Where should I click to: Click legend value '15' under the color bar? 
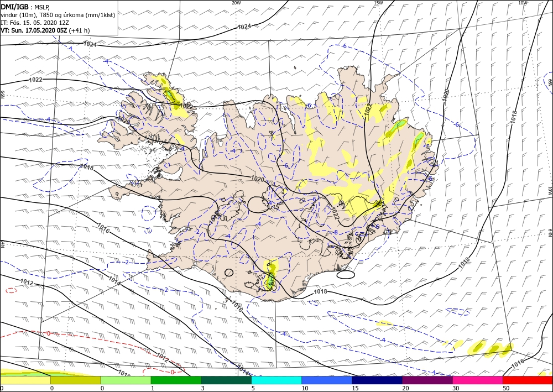(355, 388)
